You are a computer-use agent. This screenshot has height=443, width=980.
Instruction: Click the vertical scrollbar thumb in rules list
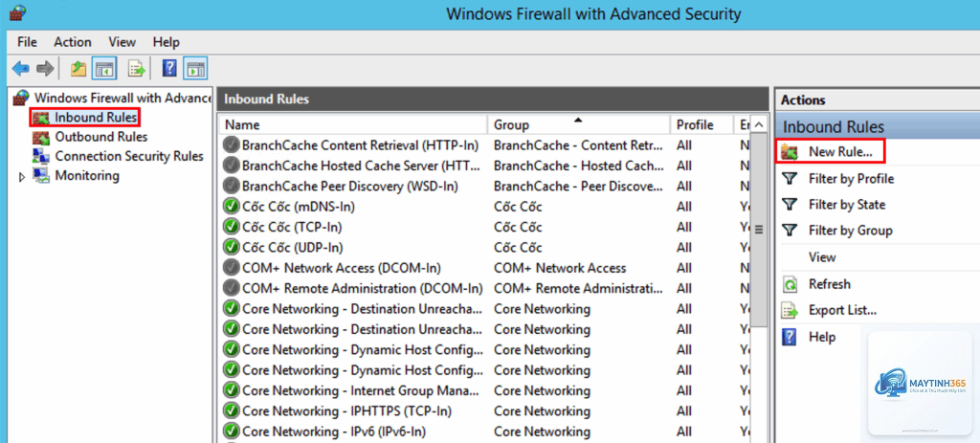(x=759, y=230)
